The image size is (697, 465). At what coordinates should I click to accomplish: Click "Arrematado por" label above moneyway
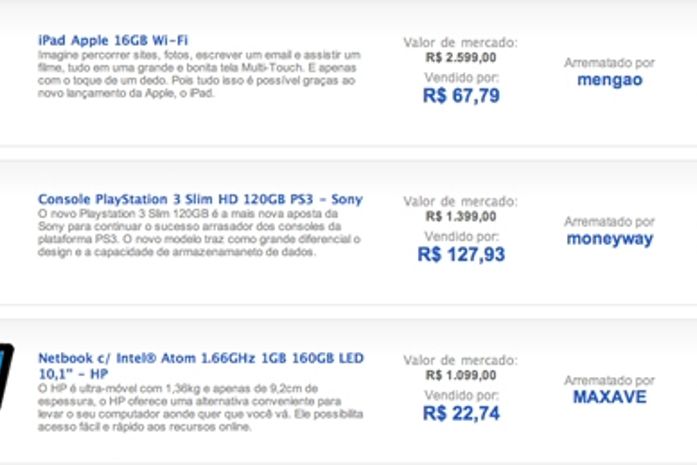(609, 221)
